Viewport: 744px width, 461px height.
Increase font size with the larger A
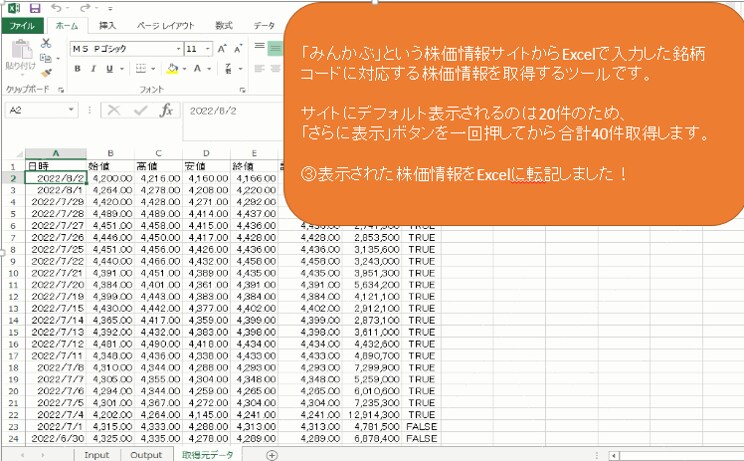point(222,48)
